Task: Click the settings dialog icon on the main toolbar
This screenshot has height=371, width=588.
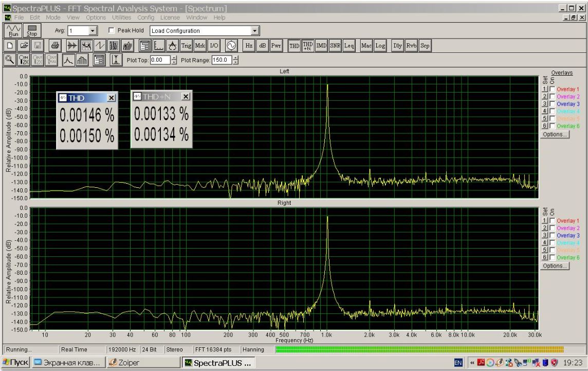Action: (145, 46)
